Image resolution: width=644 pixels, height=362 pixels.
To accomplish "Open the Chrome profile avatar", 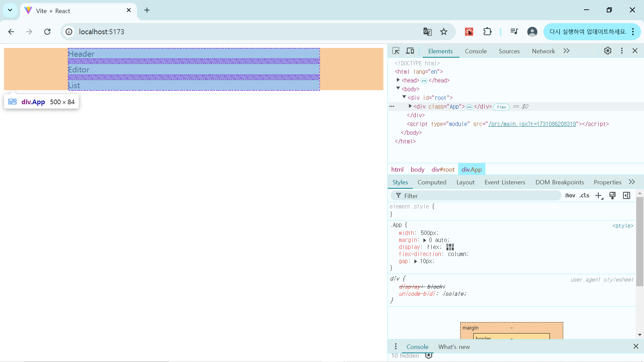I will point(532,32).
